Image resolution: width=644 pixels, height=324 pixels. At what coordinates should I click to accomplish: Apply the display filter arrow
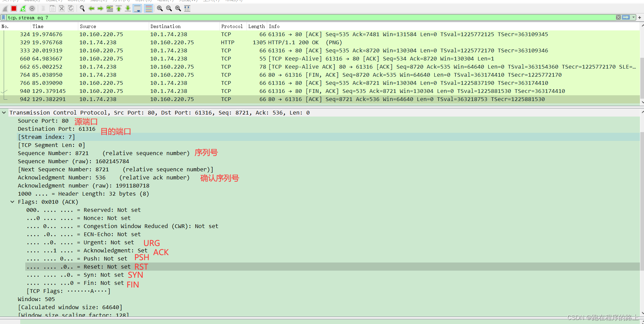click(626, 17)
